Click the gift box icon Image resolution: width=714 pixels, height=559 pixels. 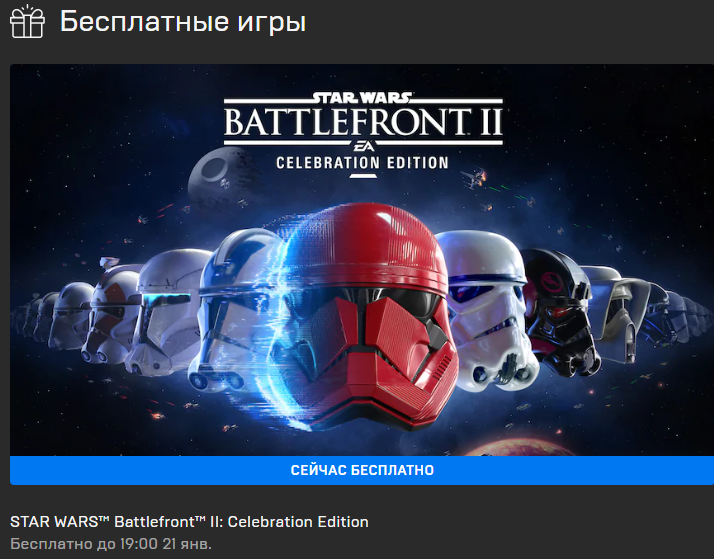pyautogui.click(x=27, y=21)
